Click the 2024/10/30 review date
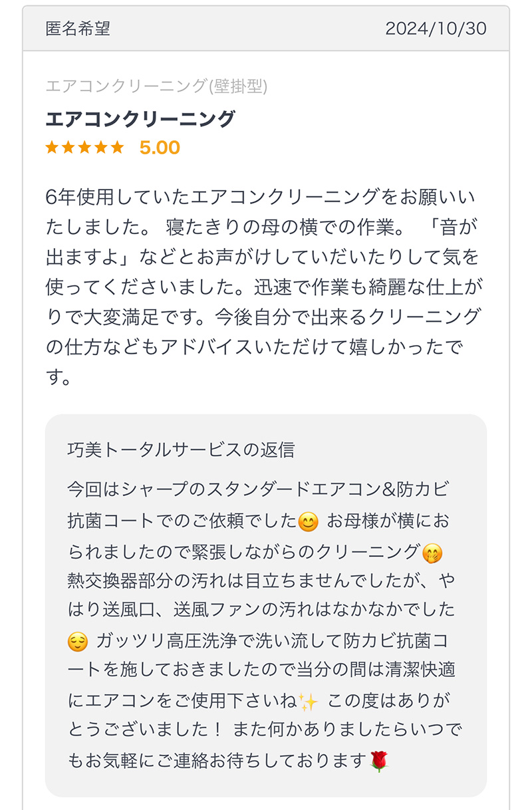The height and width of the screenshot is (810, 532). 436,29
